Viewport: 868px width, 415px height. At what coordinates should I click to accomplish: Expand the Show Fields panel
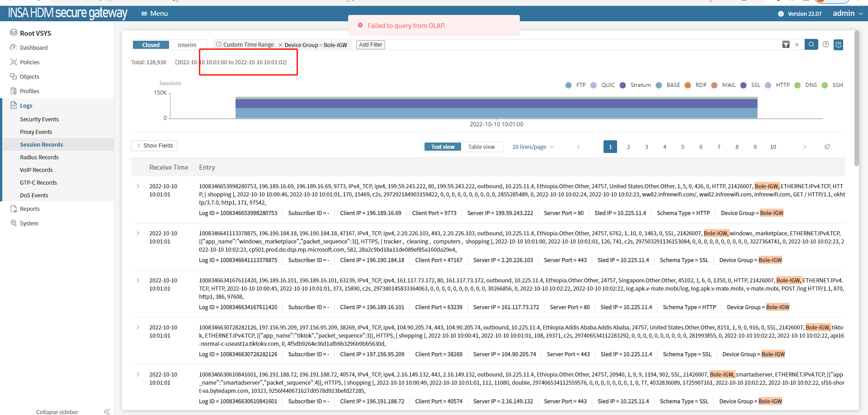(x=154, y=145)
